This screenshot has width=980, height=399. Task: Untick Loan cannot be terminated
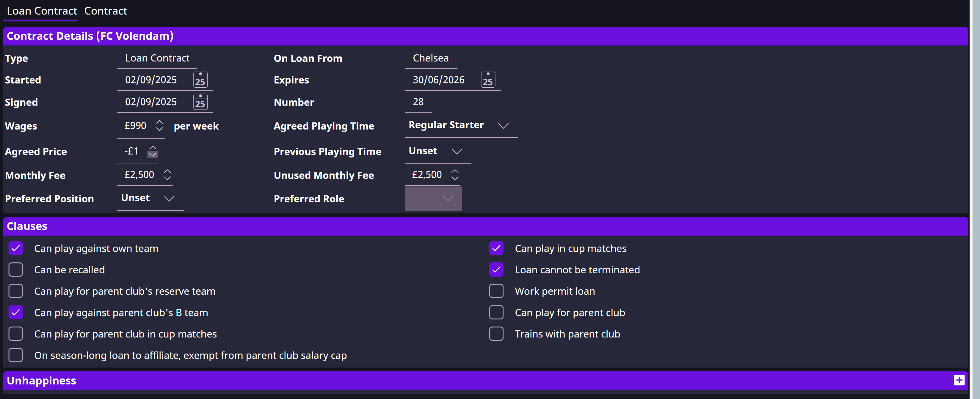[496, 270]
